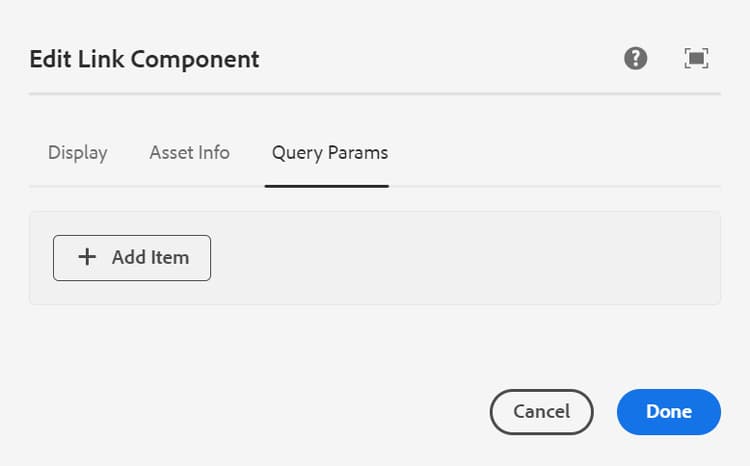This screenshot has width=750, height=466.
Task: Select the Query Params tab
Action: click(x=330, y=153)
